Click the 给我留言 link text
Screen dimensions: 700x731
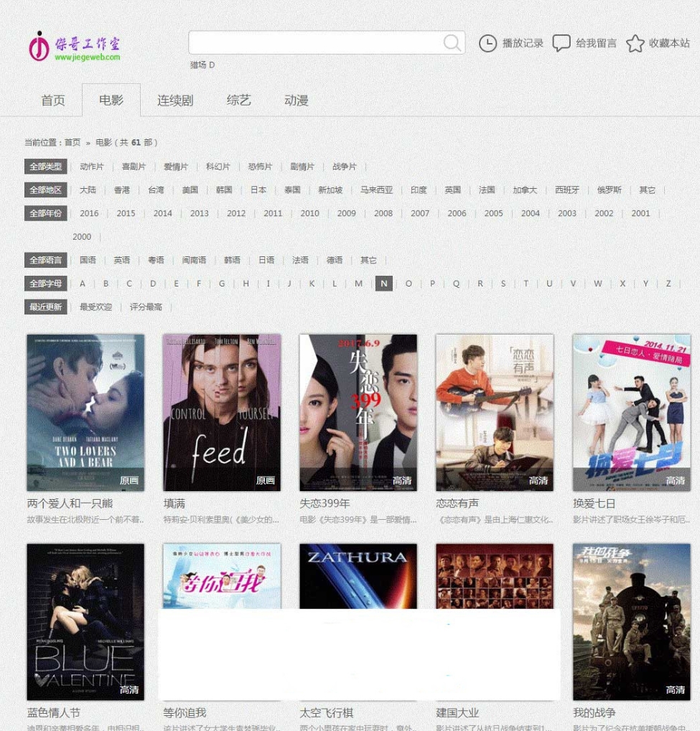pyautogui.click(x=596, y=43)
